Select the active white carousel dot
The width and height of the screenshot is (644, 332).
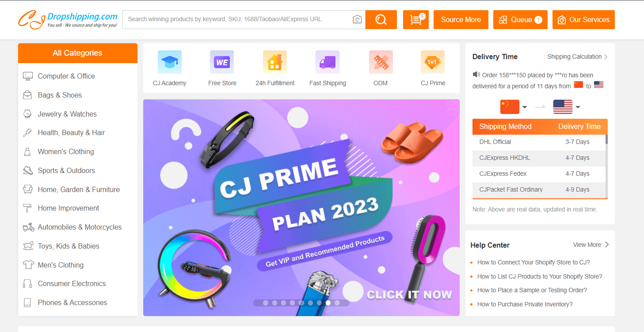coord(328,303)
